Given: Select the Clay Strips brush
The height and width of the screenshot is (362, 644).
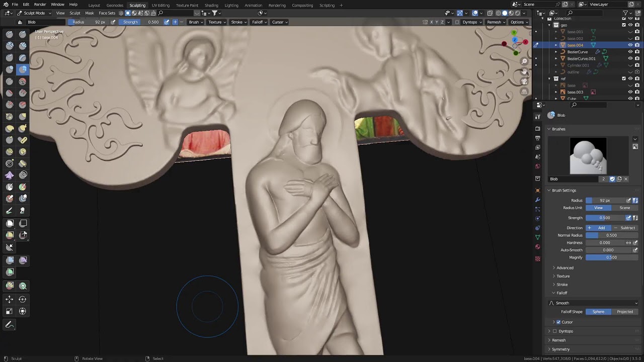Looking at the screenshot, I should click(23, 46).
